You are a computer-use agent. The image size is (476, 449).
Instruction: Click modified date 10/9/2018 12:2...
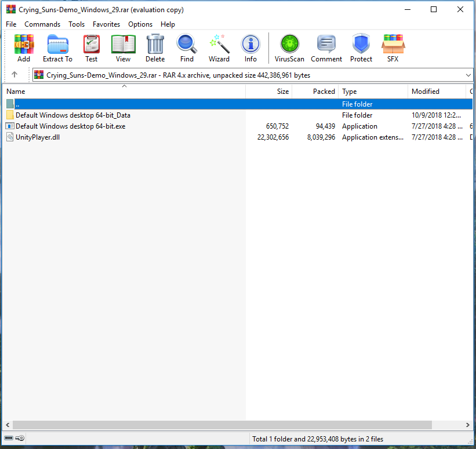click(436, 115)
